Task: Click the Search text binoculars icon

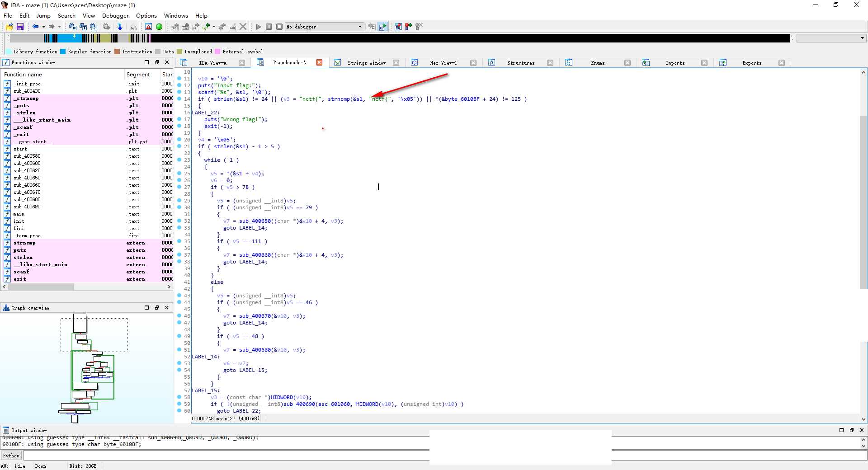Action: [x=83, y=27]
